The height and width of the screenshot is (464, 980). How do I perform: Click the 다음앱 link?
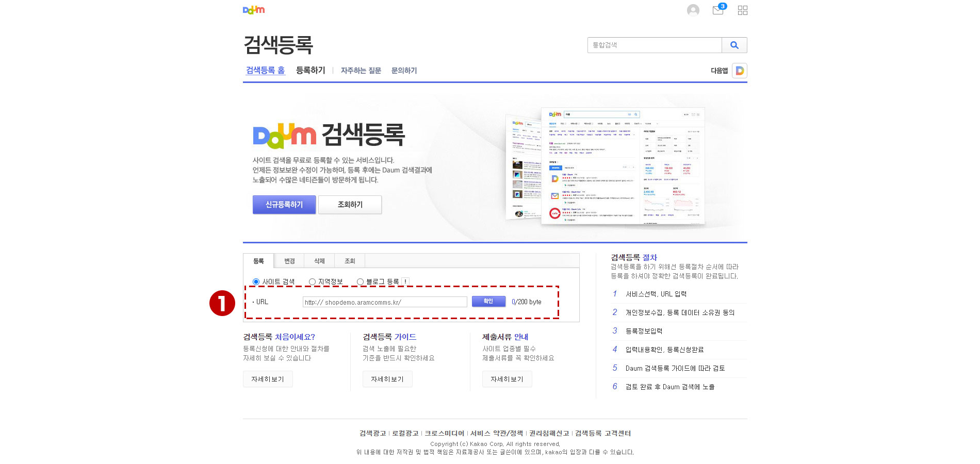click(719, 71)
